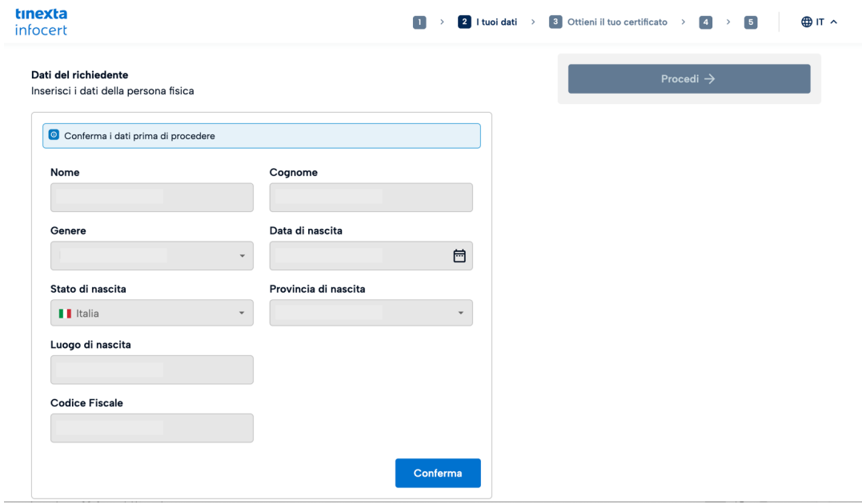Click the Italian flag in Stato di nascita

(65, 314)
